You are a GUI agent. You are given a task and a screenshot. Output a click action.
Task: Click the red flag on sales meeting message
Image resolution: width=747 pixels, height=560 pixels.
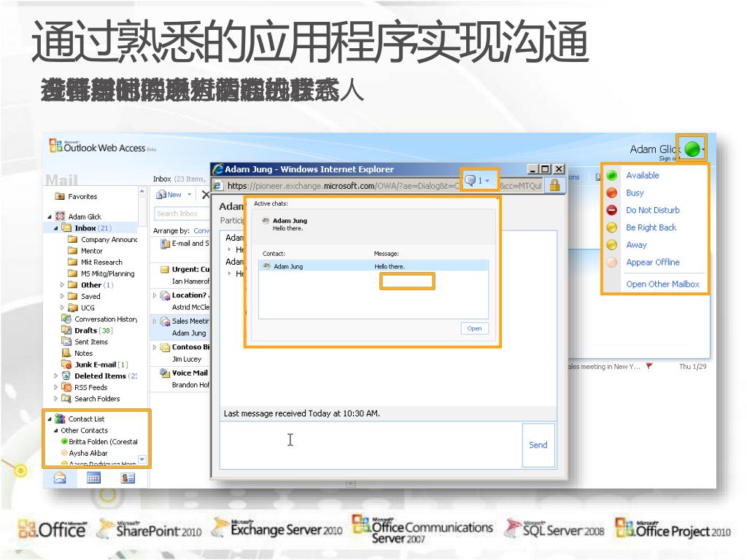pos(649,366)
